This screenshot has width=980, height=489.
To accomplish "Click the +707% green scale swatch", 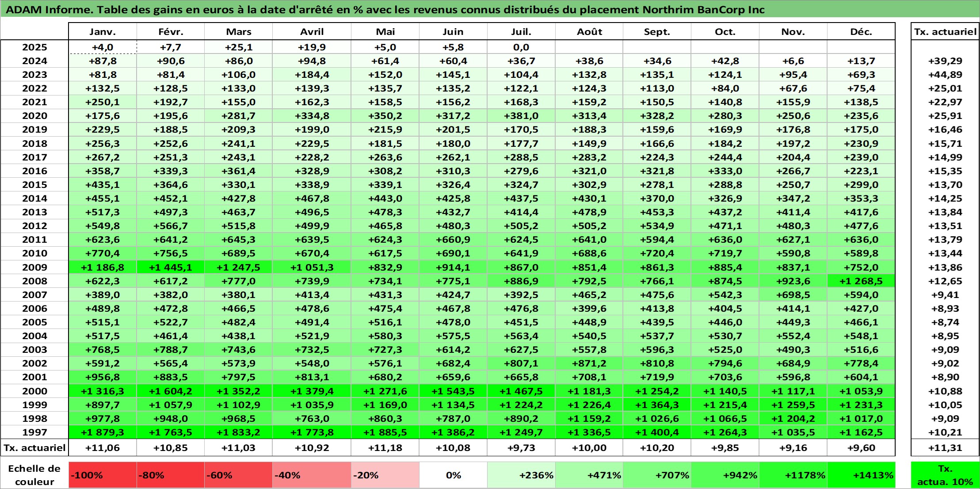I will coord(657,475).
